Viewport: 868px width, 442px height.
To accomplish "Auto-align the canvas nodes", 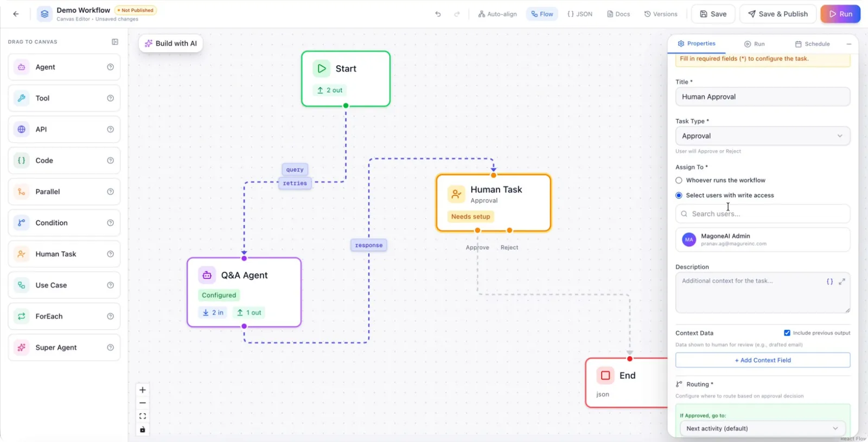I will point(497,14).
